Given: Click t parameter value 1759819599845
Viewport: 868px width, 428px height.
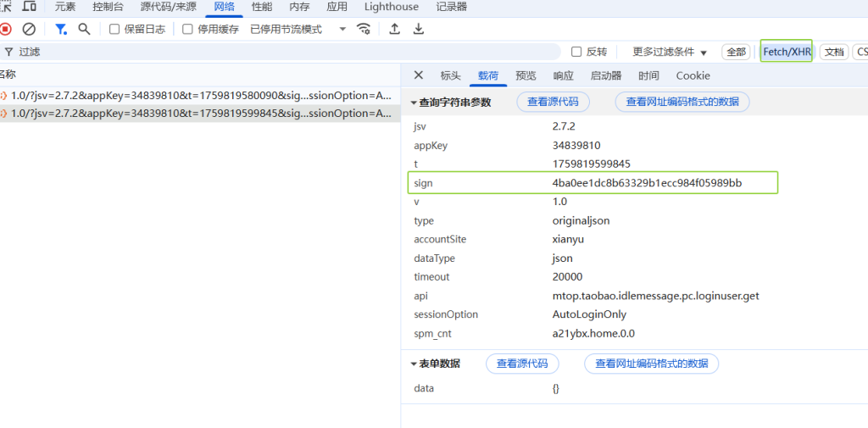Looking at the screenshot, I should tap(591, 164).
